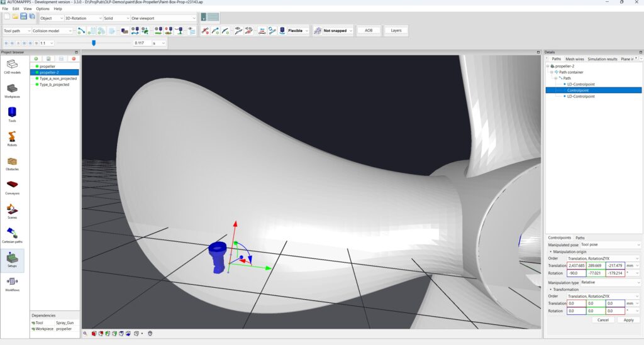Open the Obstacles category
This screenshot has height=345, width=644.
point(12,163)
